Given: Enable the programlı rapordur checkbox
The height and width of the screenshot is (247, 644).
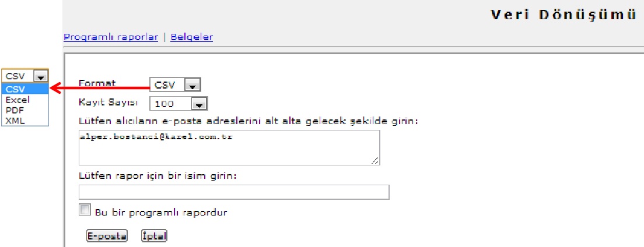Looking at the screenshot, I should click(x=85, y=209).
